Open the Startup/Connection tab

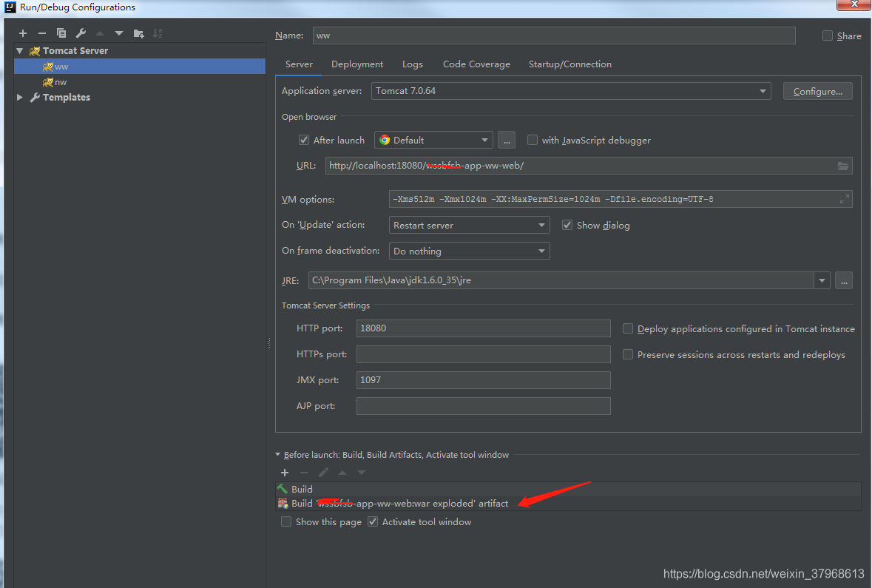tap(569, 64)
